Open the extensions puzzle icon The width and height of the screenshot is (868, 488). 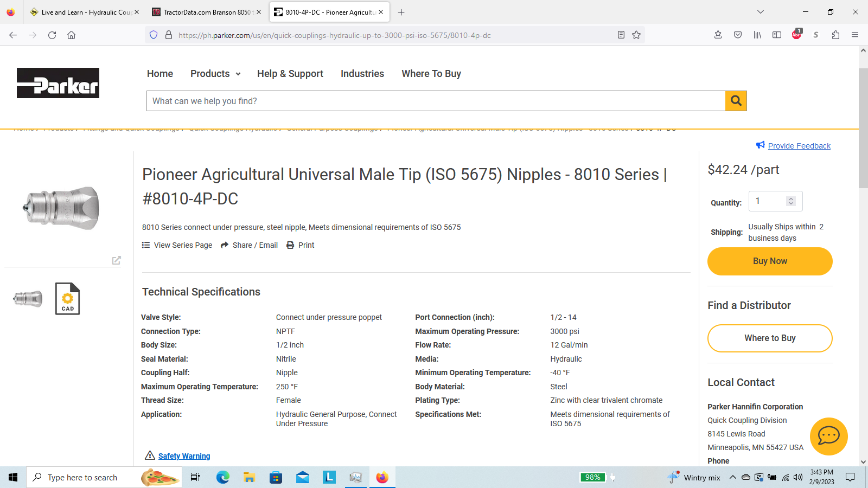pos(835,35)
